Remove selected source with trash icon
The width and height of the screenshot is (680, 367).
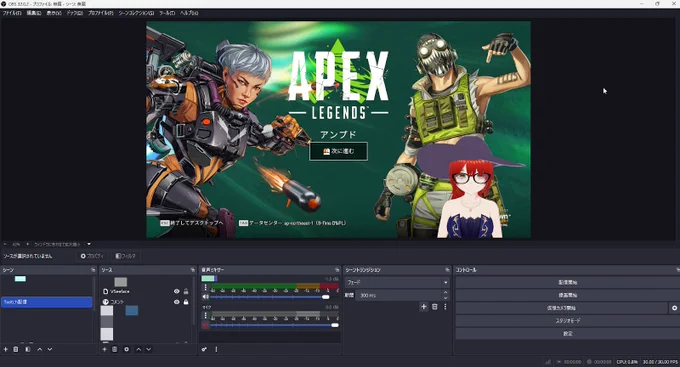(x=115, y=349)
